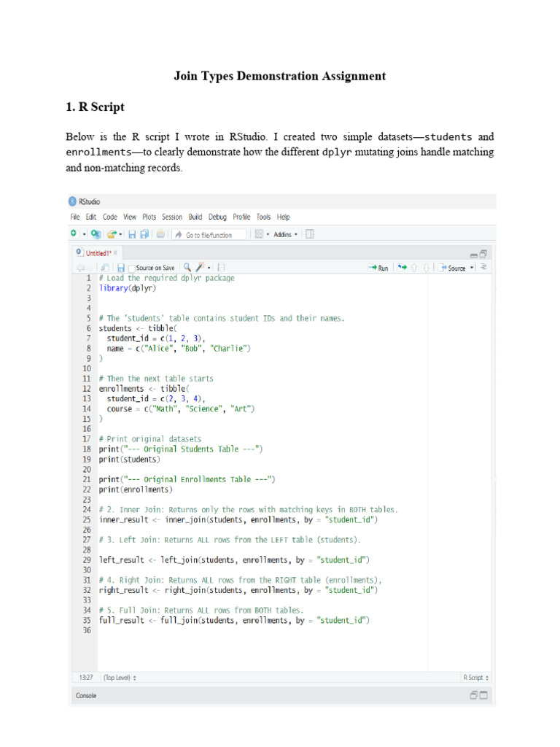Click the '1. R Script' heading
560x747 pixels.
95,107
